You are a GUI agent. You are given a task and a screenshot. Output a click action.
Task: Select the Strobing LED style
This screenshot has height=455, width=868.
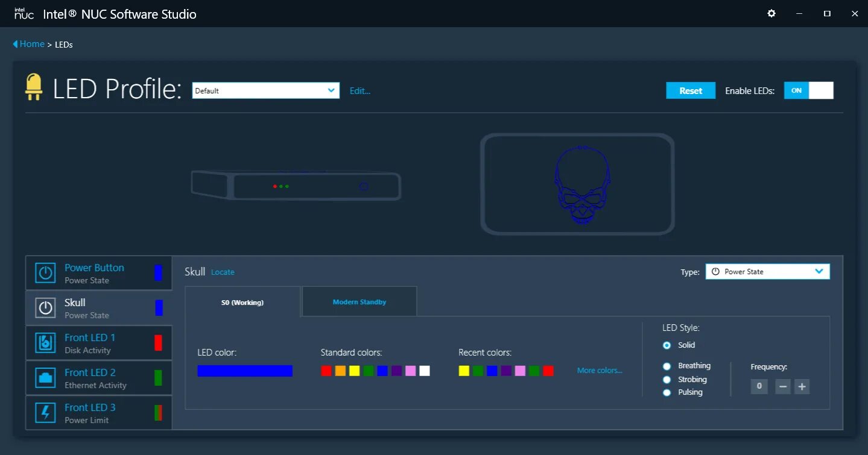(x=667, y=380)
